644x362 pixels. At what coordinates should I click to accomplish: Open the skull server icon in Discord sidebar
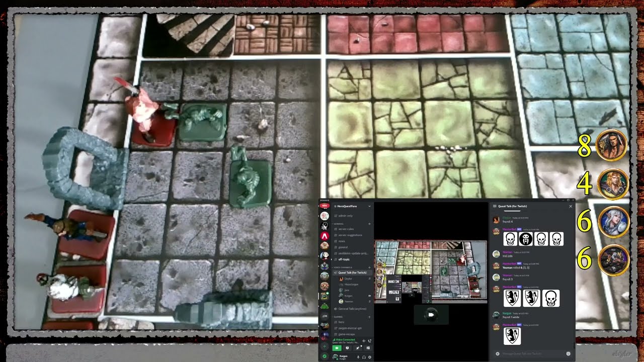(325, 226)
